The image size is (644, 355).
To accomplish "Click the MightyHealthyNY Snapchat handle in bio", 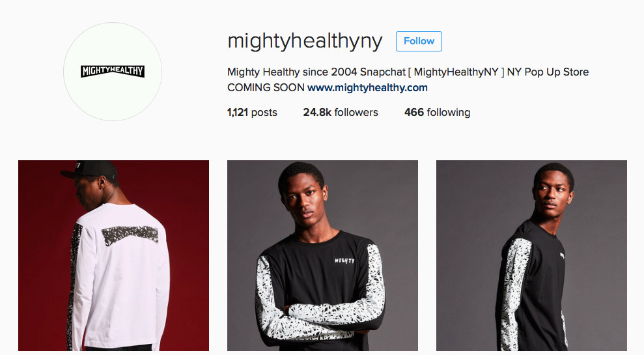I will (x=456, y=72).
